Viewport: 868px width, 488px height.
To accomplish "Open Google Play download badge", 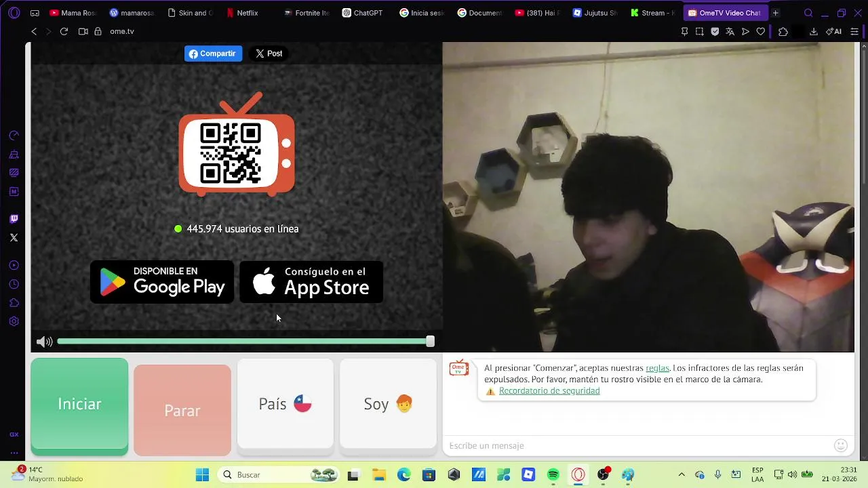I will click(162, 281).
